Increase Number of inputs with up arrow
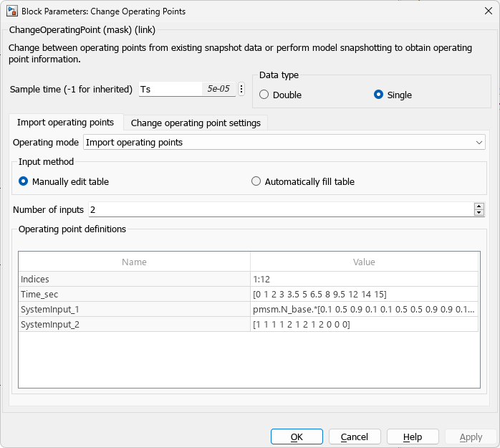Viewport: 500px width, 448px height. pyautogui.click(x=479, y=206)
